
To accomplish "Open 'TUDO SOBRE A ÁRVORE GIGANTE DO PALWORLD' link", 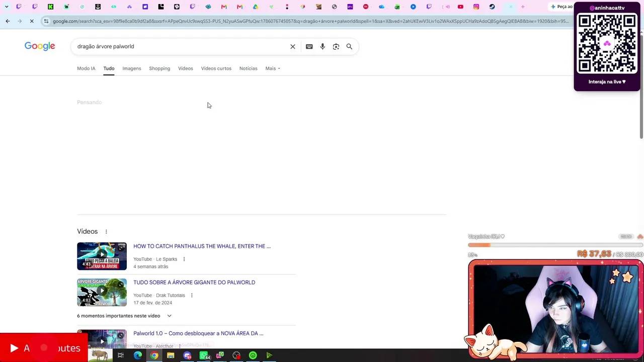I will click(x=194, y=283).
